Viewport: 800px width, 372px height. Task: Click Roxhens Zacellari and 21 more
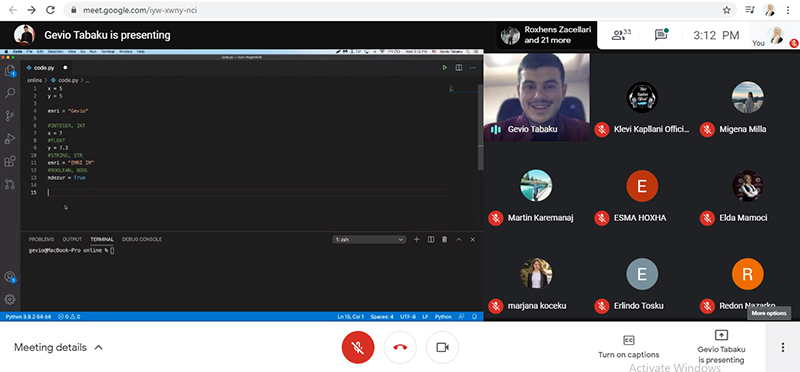(x=546, y=35)
